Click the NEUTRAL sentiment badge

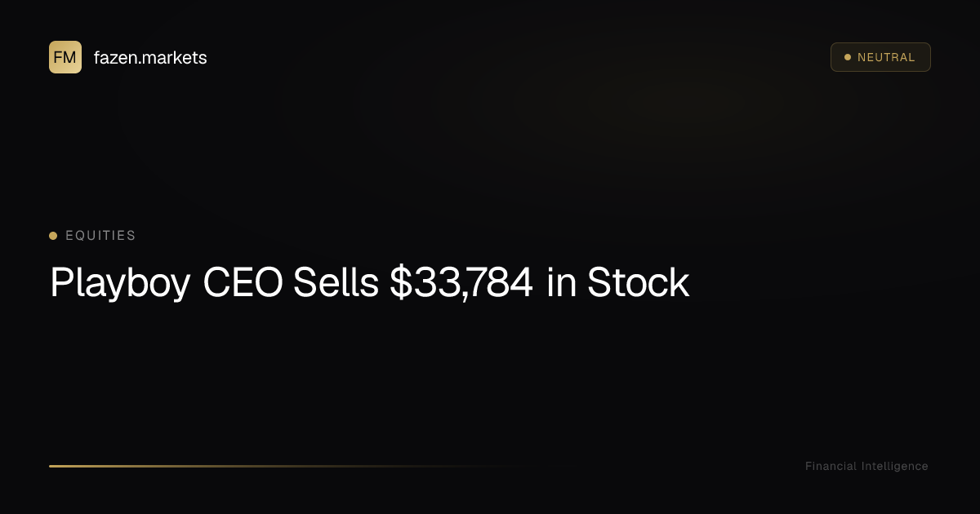point(880,57)
